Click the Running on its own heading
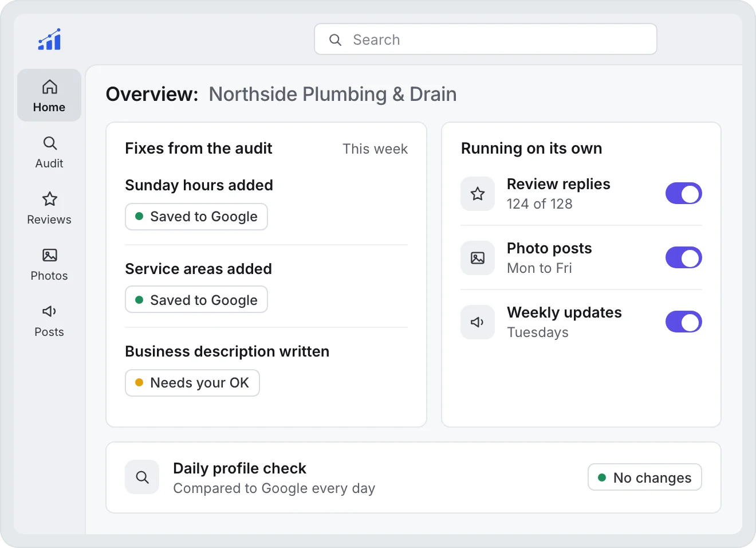 531,148
